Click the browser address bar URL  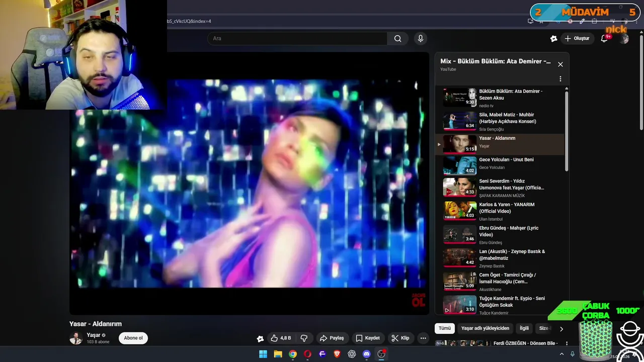(x=189, y=21)
